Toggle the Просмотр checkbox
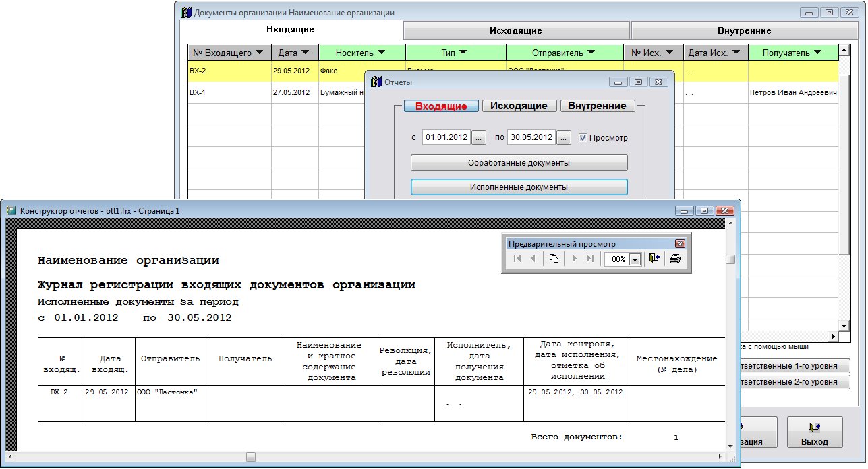Viewport: 868px width, 469px height. point(583,137)
